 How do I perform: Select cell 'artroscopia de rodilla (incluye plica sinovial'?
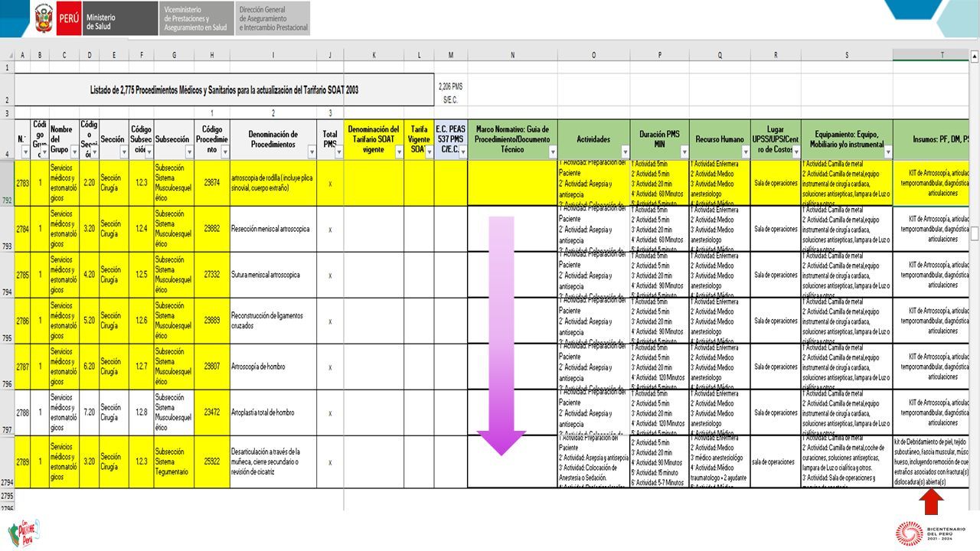tap(273, 183)
